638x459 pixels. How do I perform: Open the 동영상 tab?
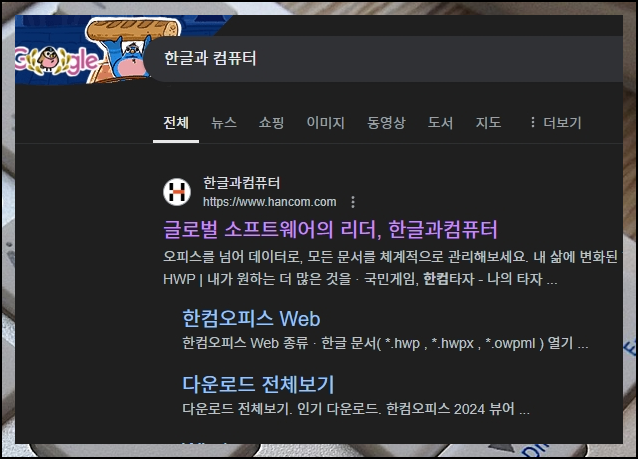click(x=386, y=122)
